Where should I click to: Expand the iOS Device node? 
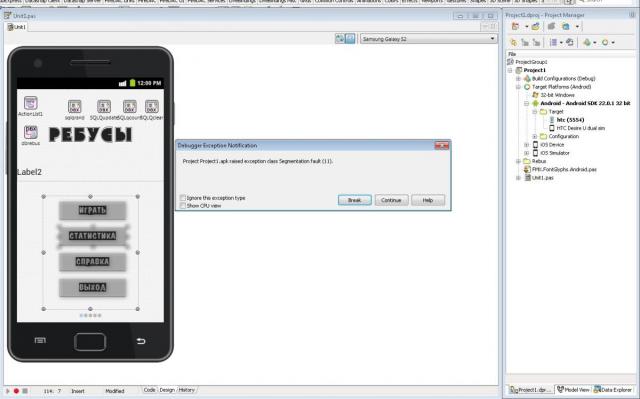pyautogui.click(x=527, y=145)
